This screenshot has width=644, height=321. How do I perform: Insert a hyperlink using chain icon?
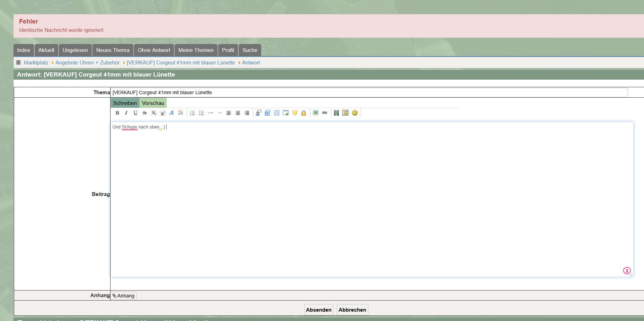pyautogui.click(x=325, y=113)
